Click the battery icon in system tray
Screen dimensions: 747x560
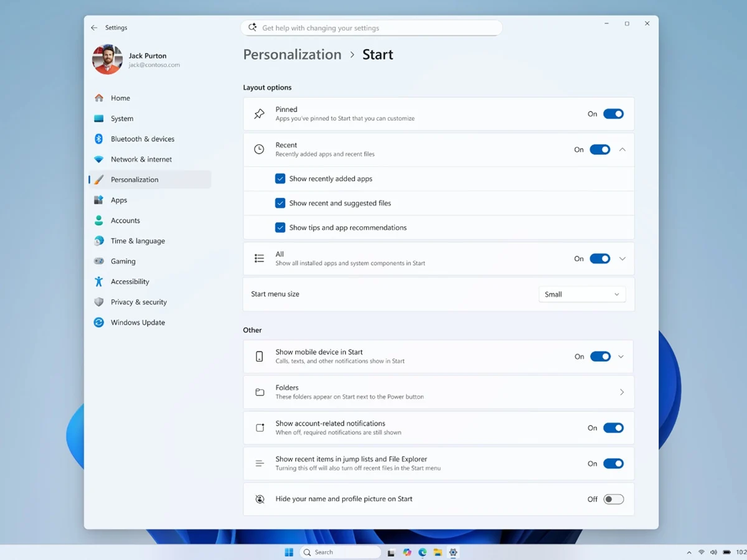coord(726,552)
